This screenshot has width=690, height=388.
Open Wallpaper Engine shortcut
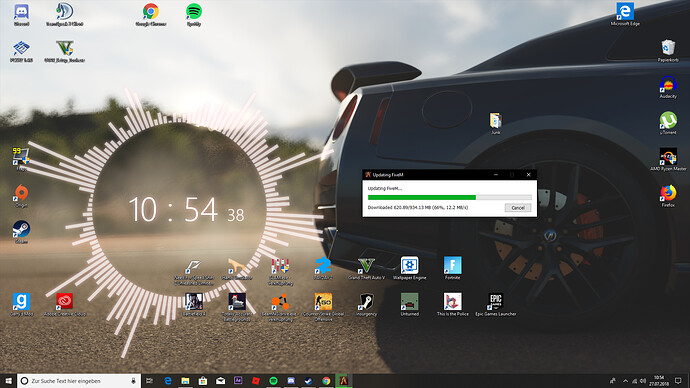pos(409,268)
